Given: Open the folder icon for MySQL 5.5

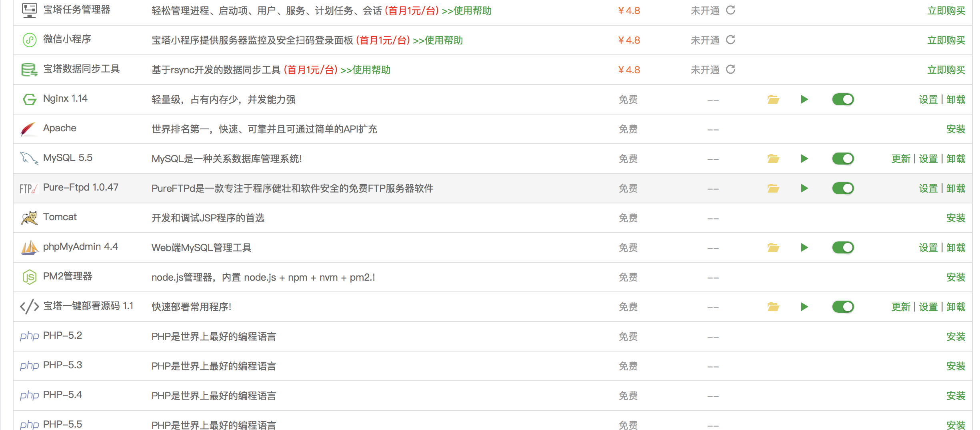Looking at the screenshot, I should coord(773,159).
